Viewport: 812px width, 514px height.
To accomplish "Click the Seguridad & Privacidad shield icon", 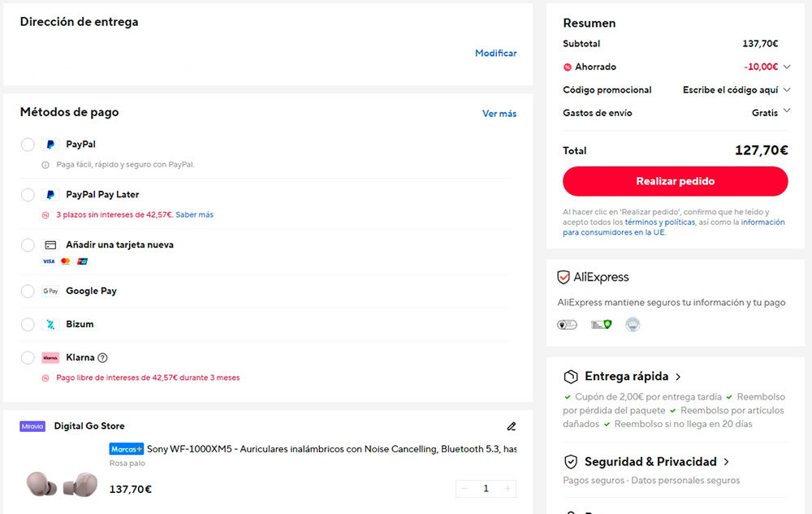I will pos(571,462).
